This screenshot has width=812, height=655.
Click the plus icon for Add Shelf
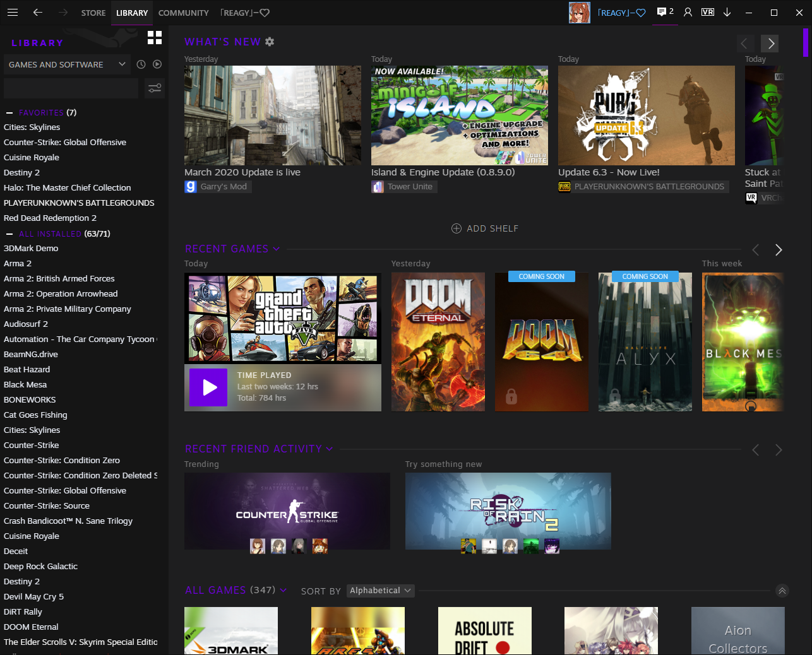pos(457,228)
